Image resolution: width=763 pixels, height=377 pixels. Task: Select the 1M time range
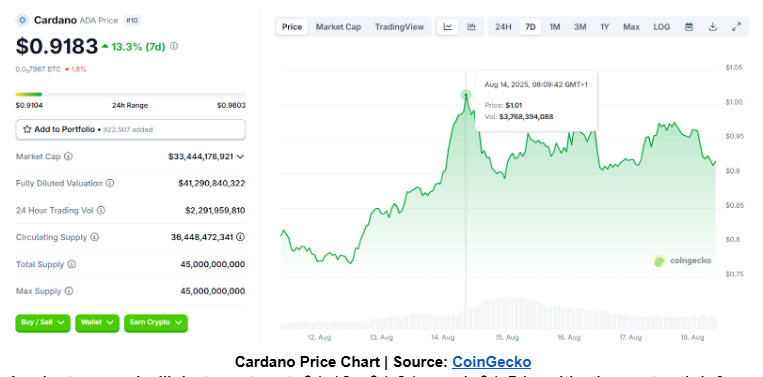pyautogui.click(x=555, y=27)
